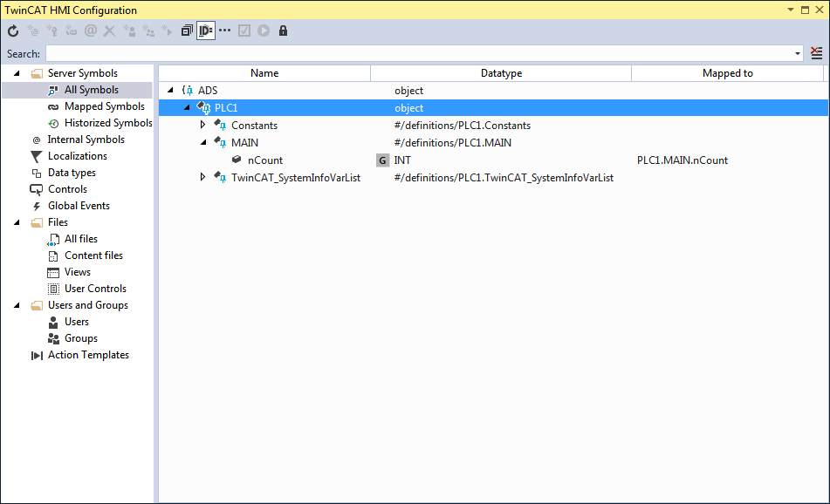The image size is (830, 504).
Task: Open Localizations in the left tree
Action: [78, 157]
